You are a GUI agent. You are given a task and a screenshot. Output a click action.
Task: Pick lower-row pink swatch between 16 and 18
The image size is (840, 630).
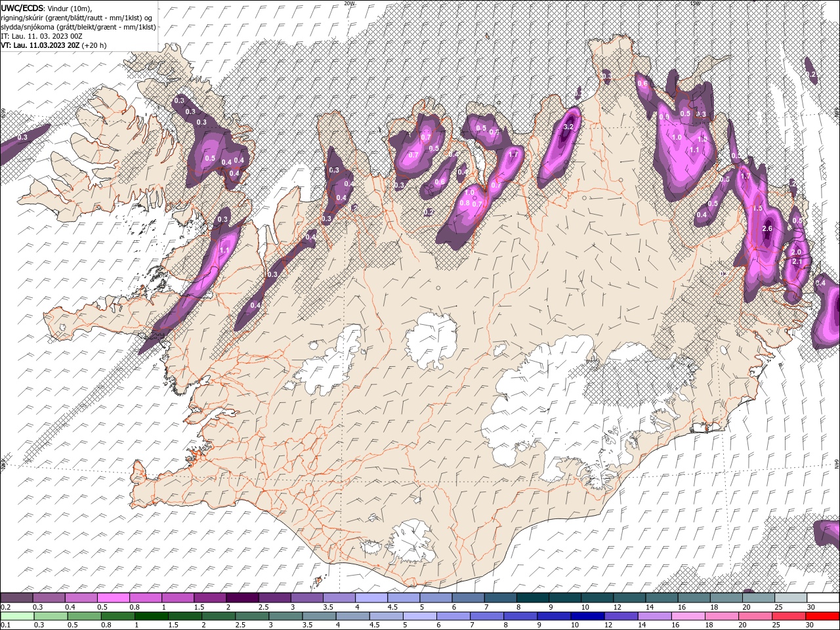688,616
